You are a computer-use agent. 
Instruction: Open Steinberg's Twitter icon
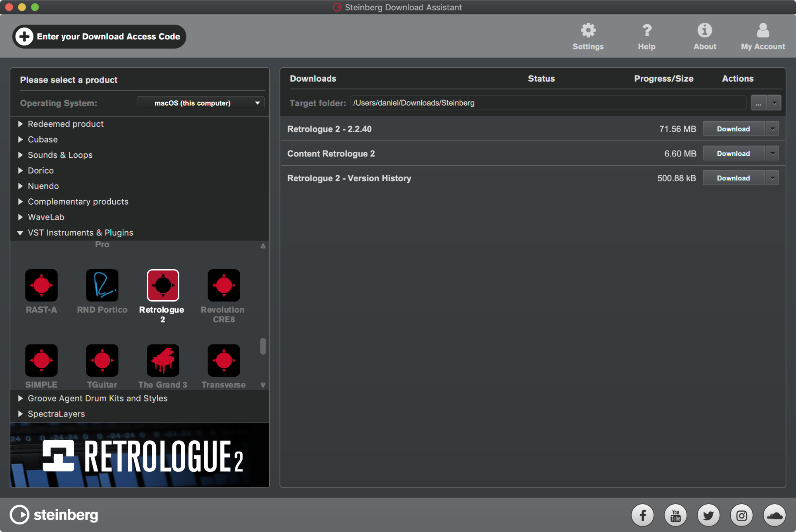pos(708,515)
